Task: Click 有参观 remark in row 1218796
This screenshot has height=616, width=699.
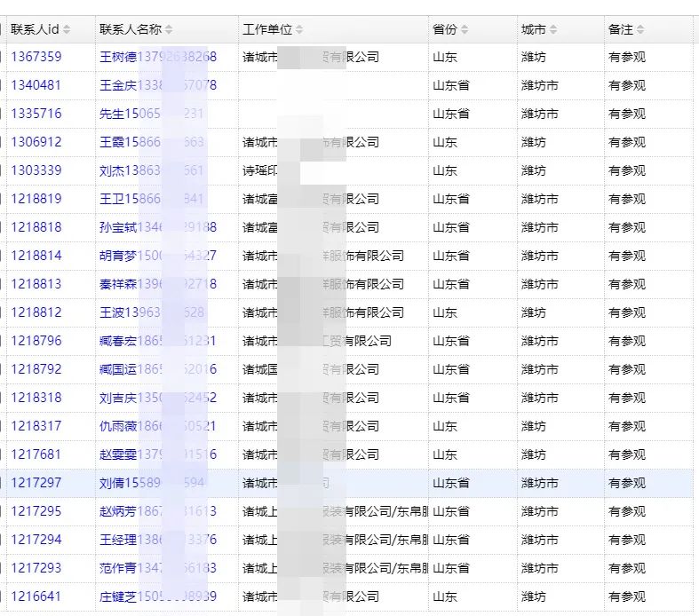Action: pyautogui.click(x=626, y=341)
